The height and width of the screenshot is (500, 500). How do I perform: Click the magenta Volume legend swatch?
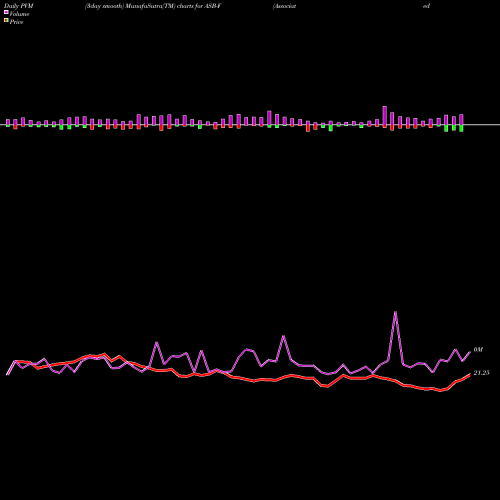click(6, 12)
